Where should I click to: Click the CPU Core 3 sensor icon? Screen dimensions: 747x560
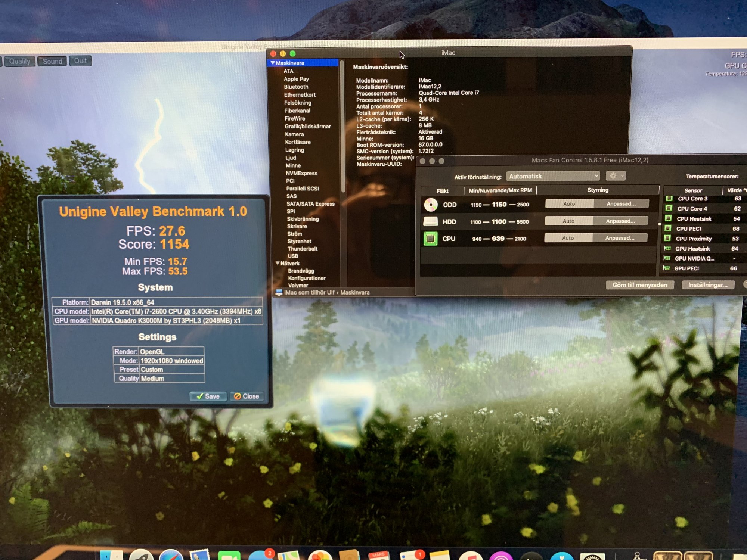click(669, 199)
